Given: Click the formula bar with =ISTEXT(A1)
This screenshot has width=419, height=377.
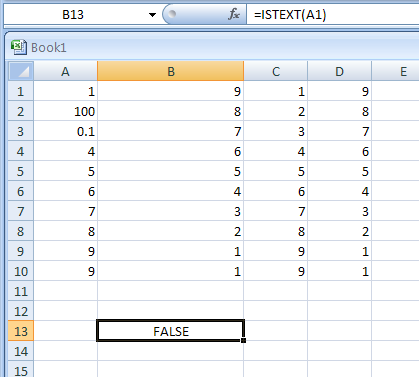Looking at the screenshot, I should tap(333, 15).
